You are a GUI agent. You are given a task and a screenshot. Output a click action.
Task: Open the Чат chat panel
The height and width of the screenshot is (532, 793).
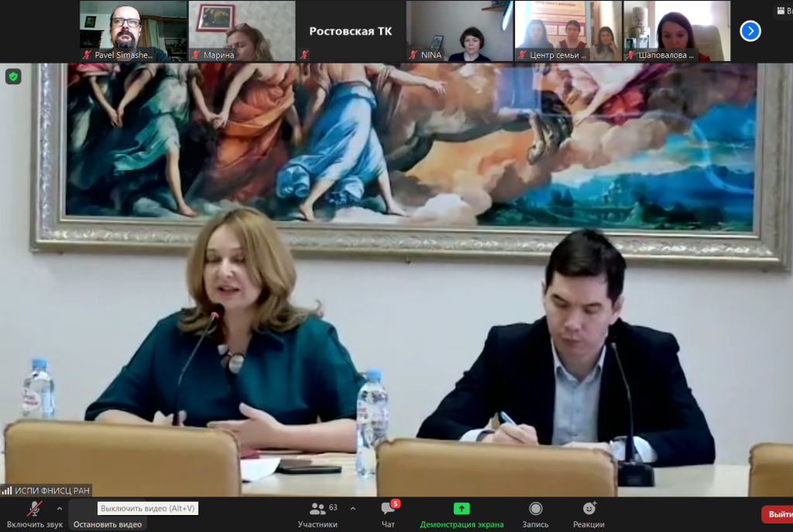click(389, 515)
